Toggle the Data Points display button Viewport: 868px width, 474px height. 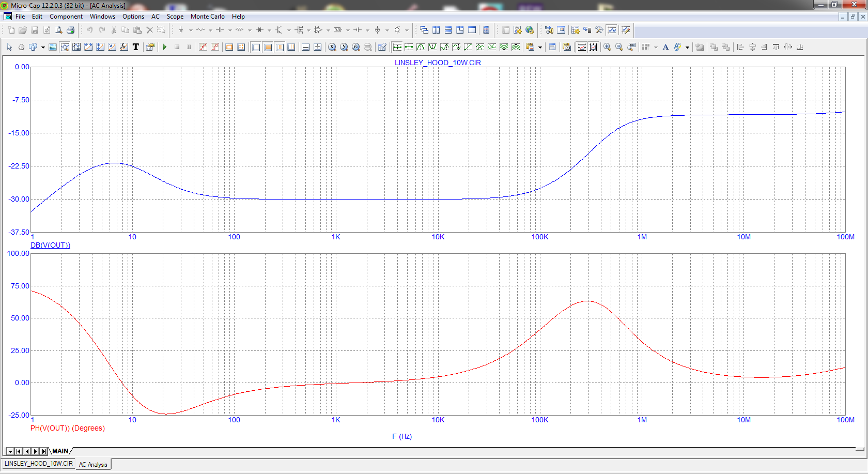point(203,47)
